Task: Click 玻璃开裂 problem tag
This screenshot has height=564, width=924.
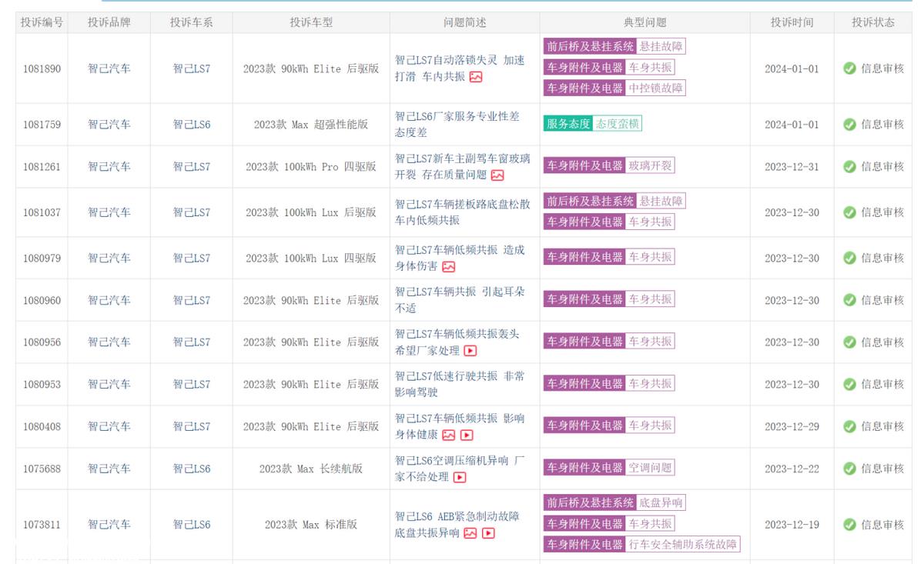Action: click(649, 165)
